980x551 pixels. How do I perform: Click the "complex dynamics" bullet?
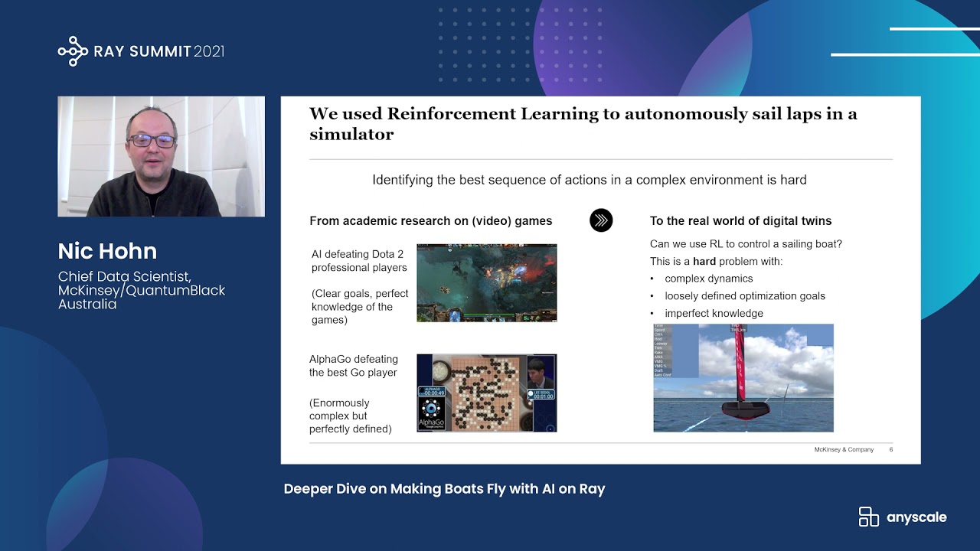tap(708, 279)
